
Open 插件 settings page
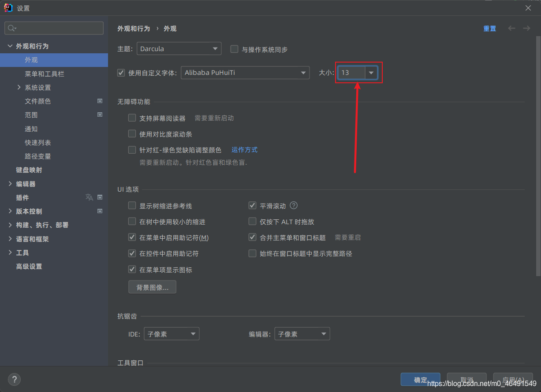click(x=54, y=197)
